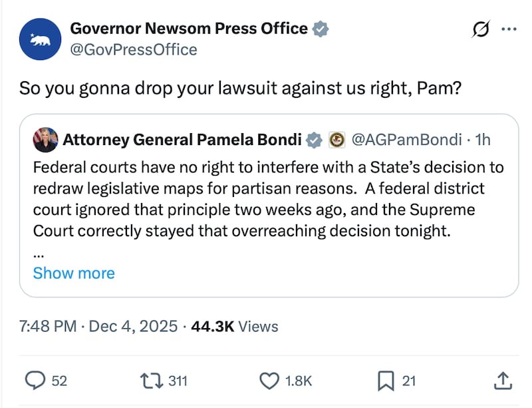This screenshot has height=408, width=532.
Task: Click the reply icon below the tweet
Action: pos(35,380)
